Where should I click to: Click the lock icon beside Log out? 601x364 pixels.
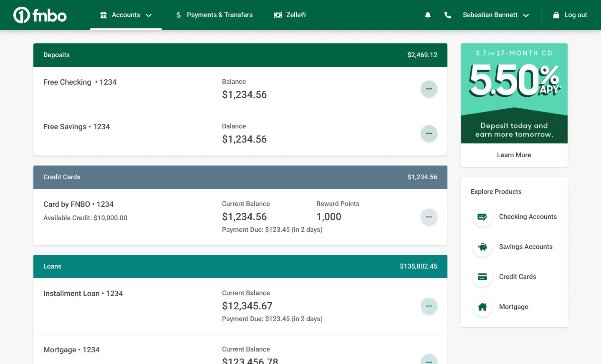pyautogui.click(x=556, y=15)
